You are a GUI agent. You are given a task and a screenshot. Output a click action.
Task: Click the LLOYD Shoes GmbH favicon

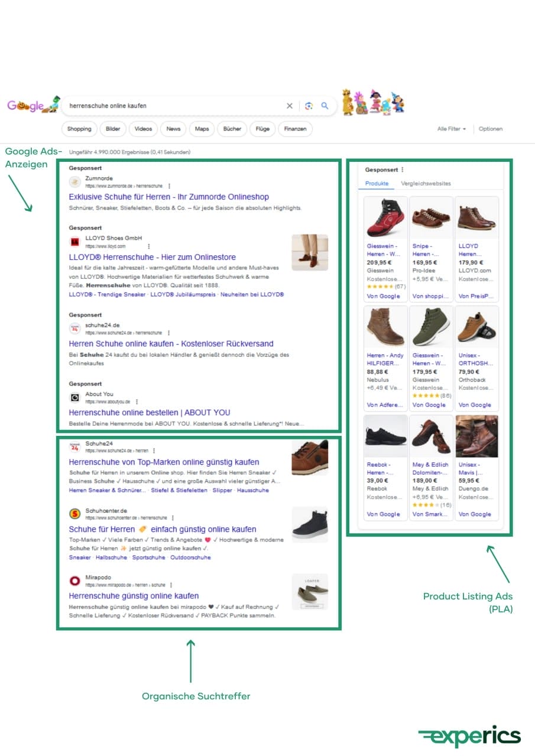click(74, 242)
